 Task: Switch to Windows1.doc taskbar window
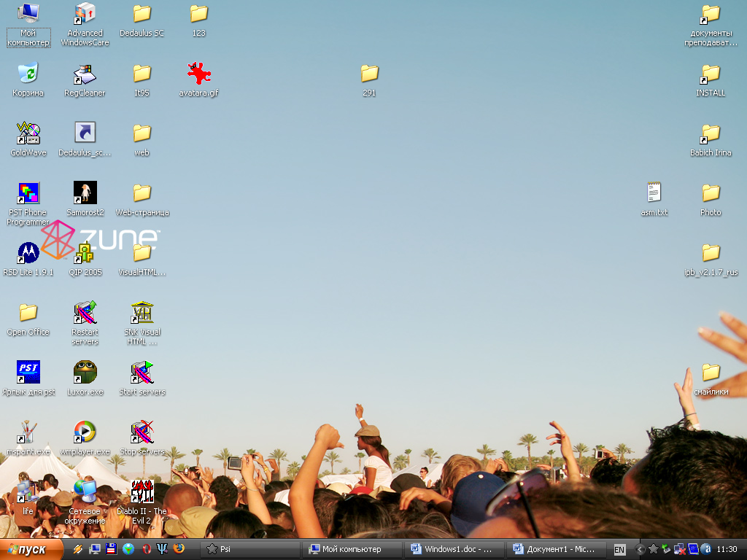click(x=454, y=550)
